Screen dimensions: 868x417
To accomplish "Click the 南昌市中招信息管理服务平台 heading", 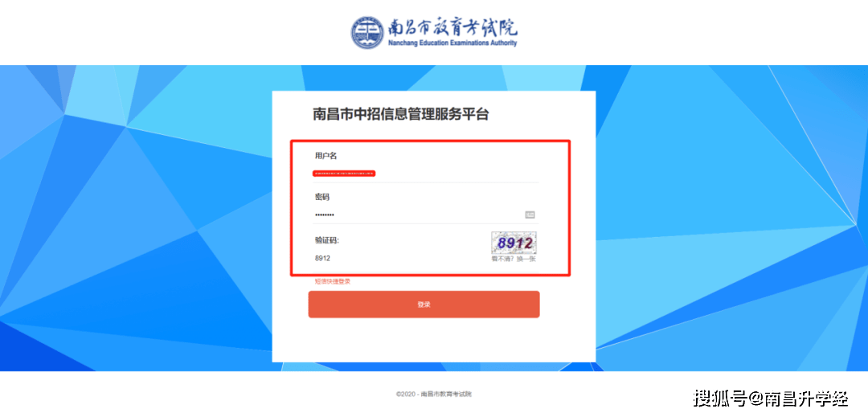I will pos(401,115).
